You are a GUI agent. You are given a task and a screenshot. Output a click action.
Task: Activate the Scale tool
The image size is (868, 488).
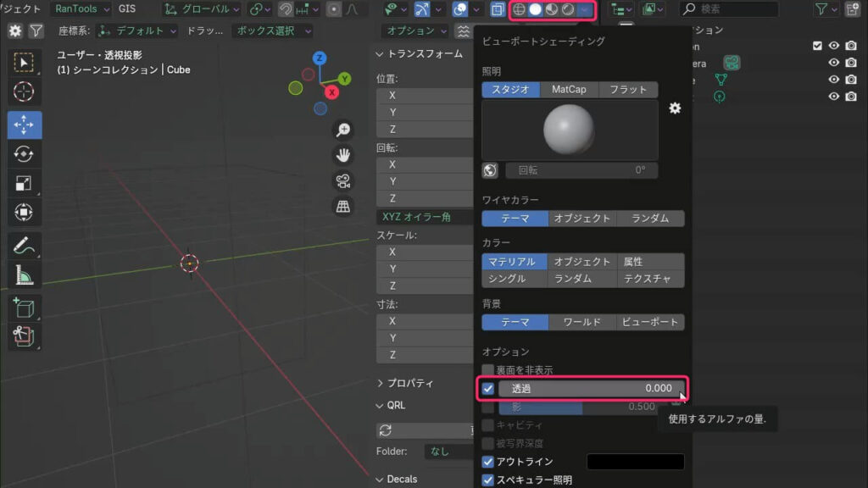pos(24,183)
